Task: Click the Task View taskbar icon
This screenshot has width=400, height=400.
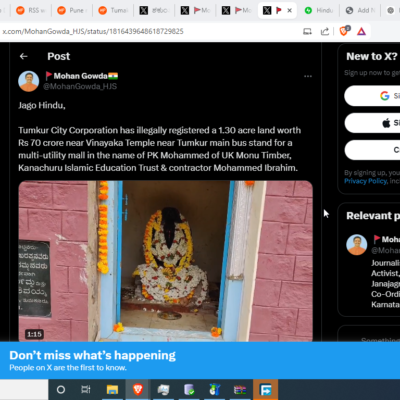Action: (x=86, y=389)
